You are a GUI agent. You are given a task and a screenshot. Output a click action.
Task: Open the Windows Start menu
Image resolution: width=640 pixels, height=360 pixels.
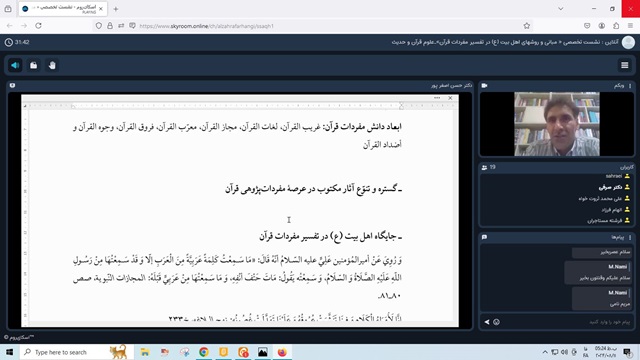click(9, 352)
